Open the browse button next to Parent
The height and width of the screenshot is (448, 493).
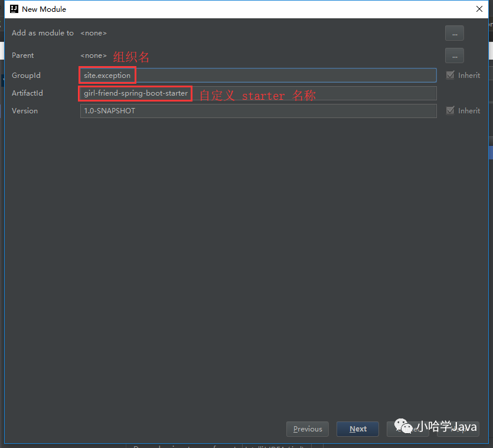[x=454, y=55]
